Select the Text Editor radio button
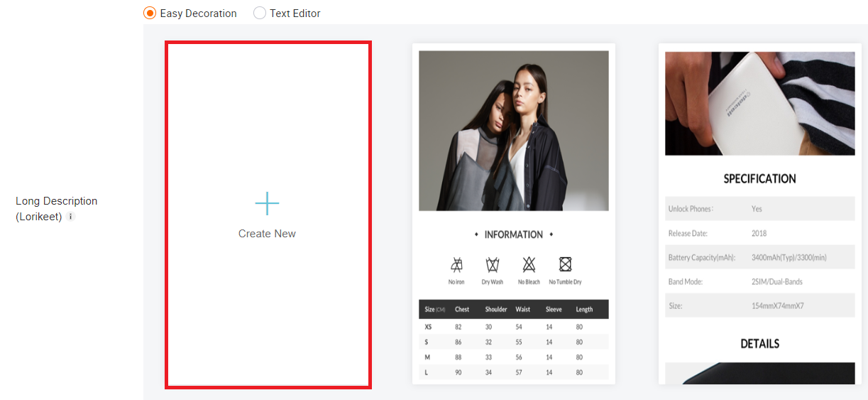 (260, 13)
